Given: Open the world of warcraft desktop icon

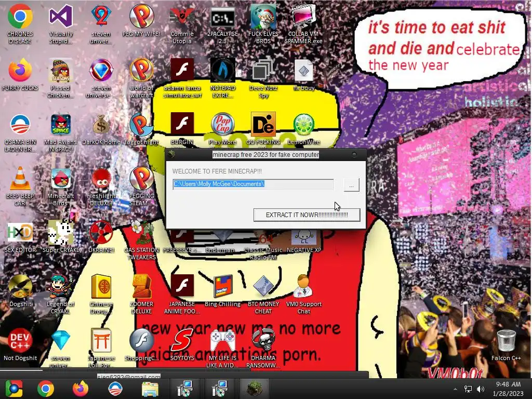Looking at the screenshot, I should [x=141, y=71].
